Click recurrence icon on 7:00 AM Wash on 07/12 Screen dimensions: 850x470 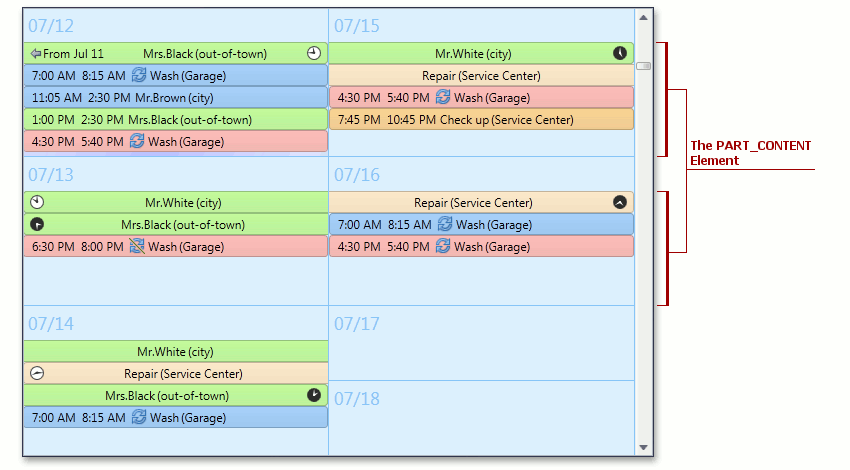click(x=138, y=75)
